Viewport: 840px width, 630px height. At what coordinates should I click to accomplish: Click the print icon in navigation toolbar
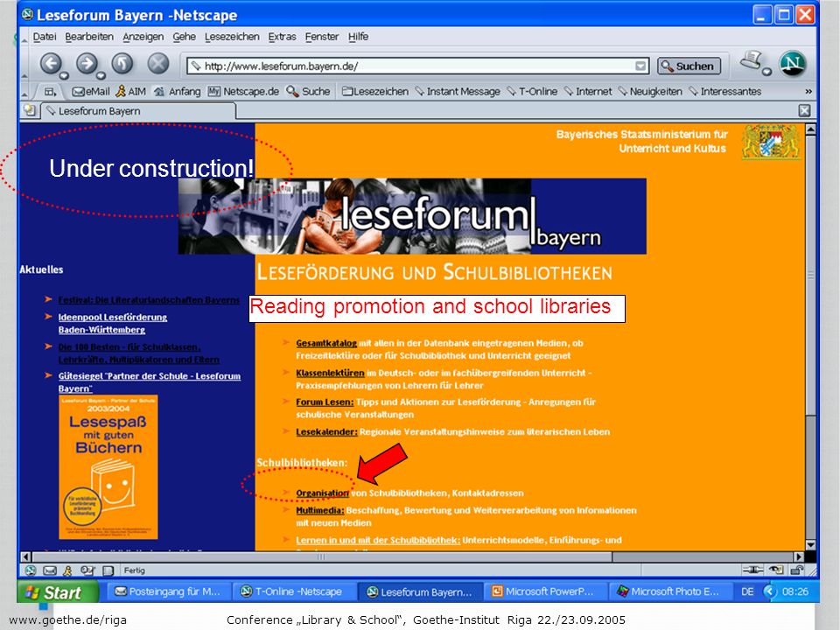(752, 60)
